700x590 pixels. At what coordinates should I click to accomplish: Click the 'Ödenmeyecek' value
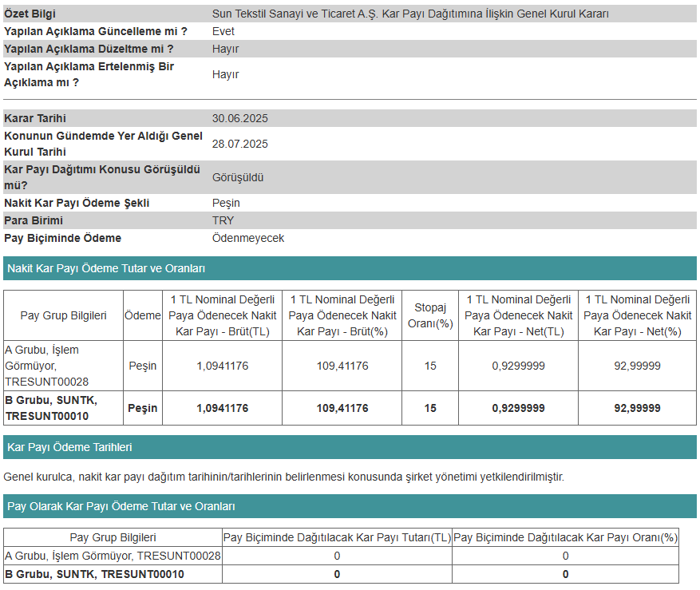pos(247,238)
